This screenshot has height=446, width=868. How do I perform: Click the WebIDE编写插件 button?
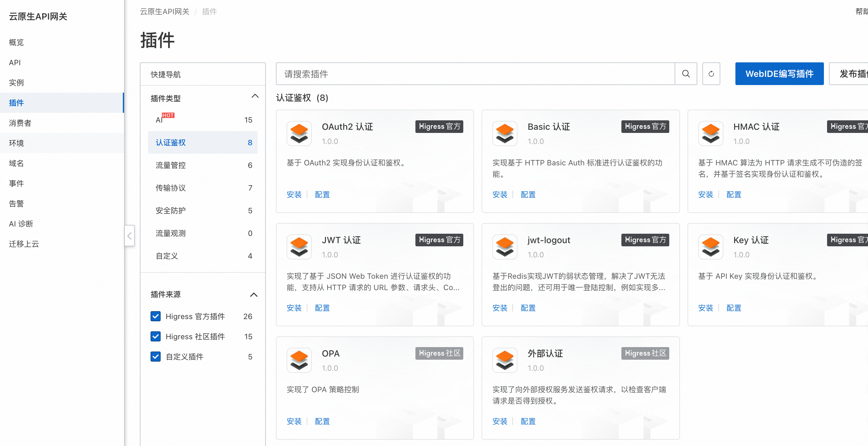[x=779, y=74]
